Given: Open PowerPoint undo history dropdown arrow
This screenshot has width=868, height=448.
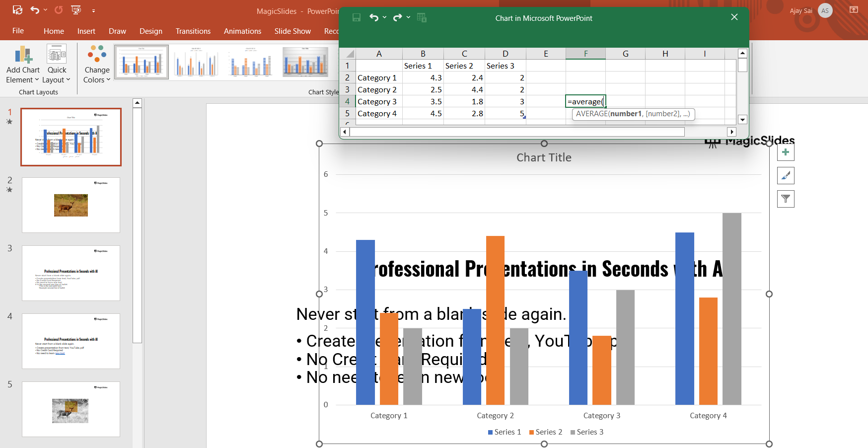Looking at the screenshot, I should [x=46, y=10].
